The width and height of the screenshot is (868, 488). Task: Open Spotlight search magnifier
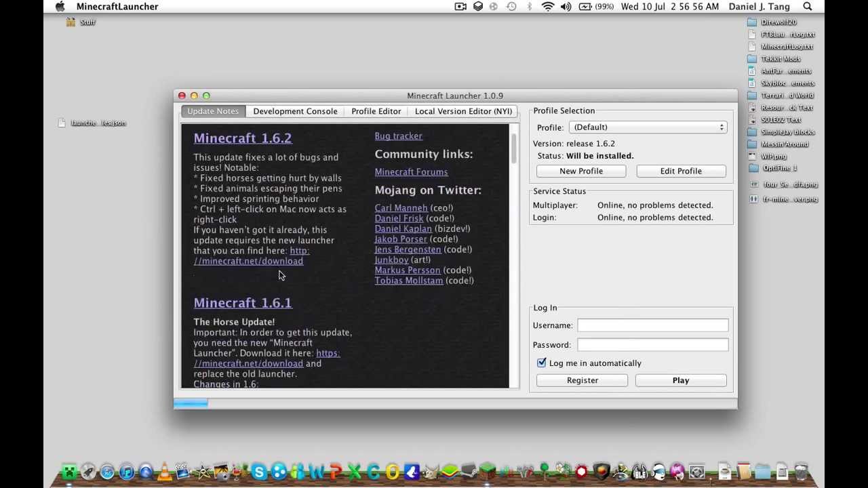click(808, 7)
